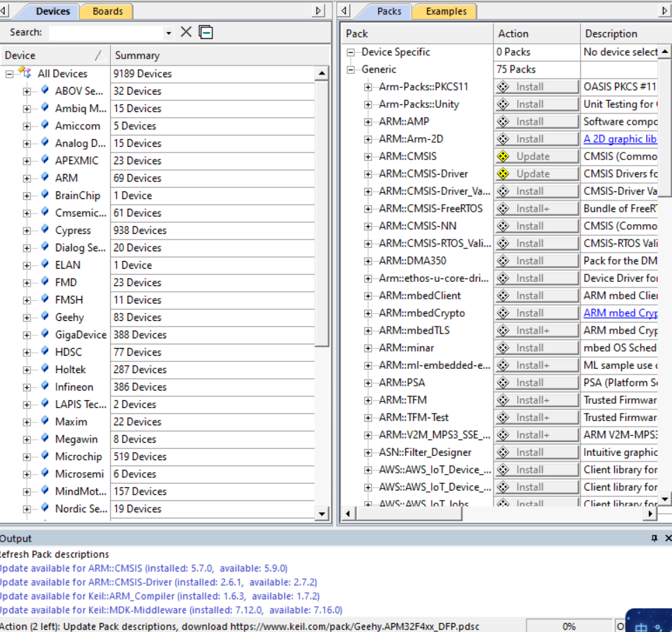Switch to the Boards tab
The image size is (672, 632).
(107, 11)
